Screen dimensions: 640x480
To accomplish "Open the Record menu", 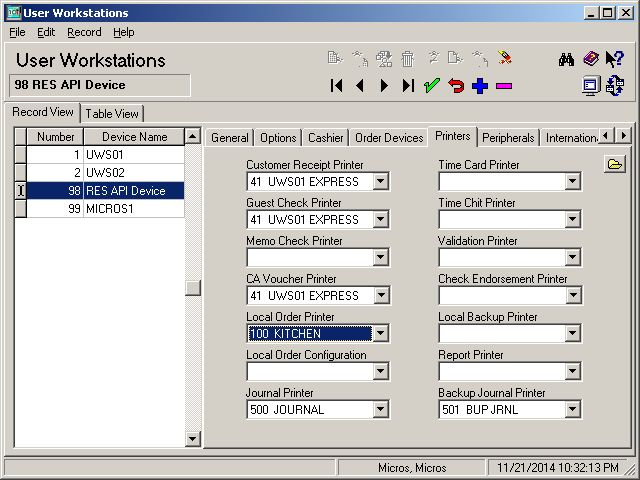I will coord(84,32).
